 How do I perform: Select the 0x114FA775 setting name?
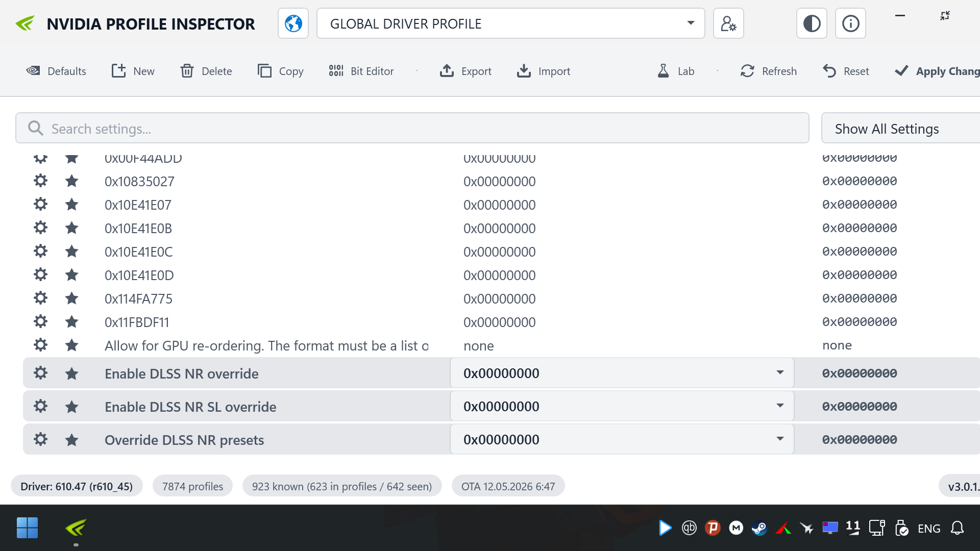tap(138, 298)
